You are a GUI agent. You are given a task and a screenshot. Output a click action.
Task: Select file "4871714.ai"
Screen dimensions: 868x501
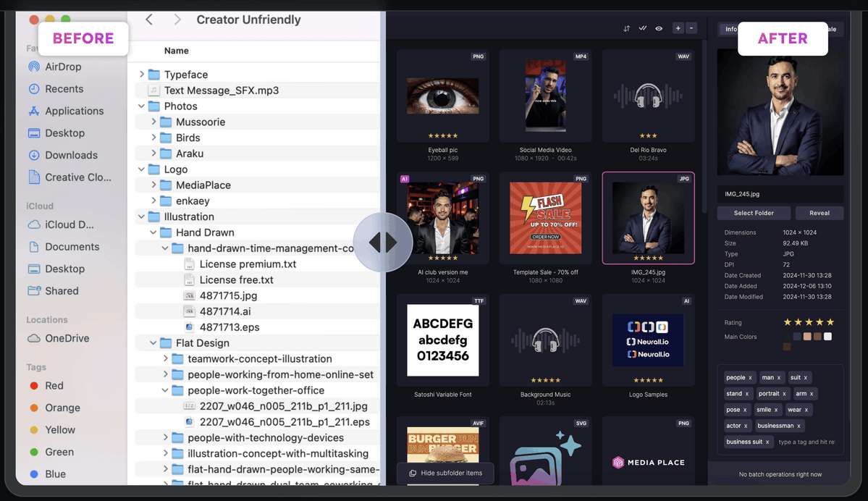tap(224, 311)
